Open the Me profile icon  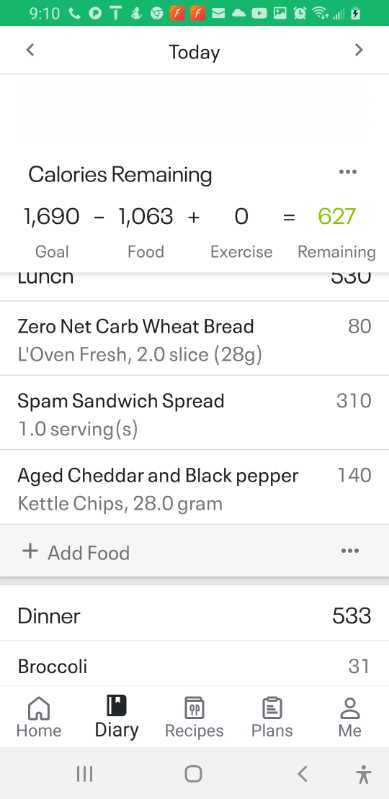pos(350,708)
